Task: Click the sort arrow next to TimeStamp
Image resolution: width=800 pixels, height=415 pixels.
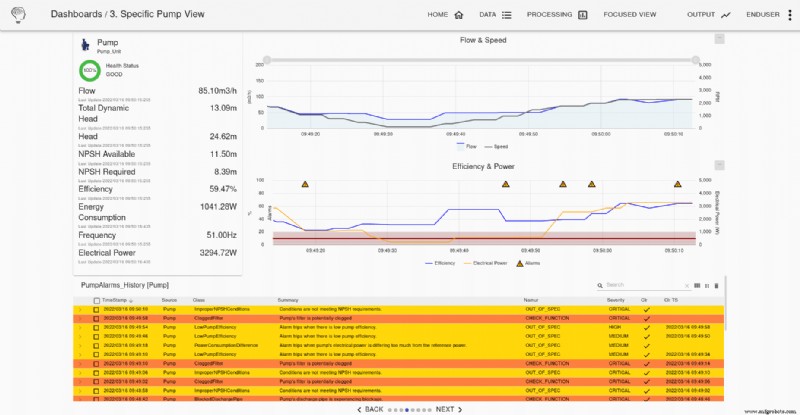Action: (x=131, y=301)
